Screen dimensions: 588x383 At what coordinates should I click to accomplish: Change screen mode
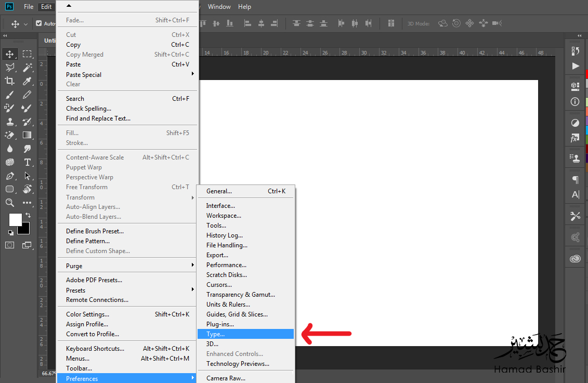pyautogui.click(x=27, y=245)
